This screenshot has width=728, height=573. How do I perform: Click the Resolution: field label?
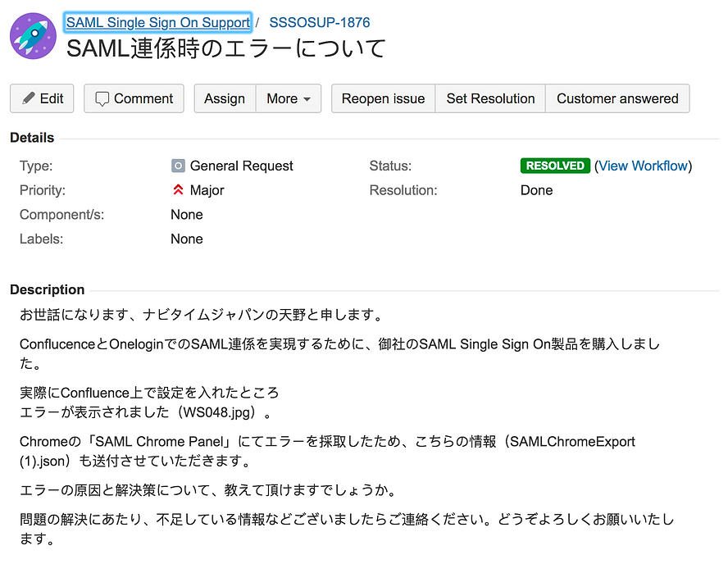pos(403,190)
